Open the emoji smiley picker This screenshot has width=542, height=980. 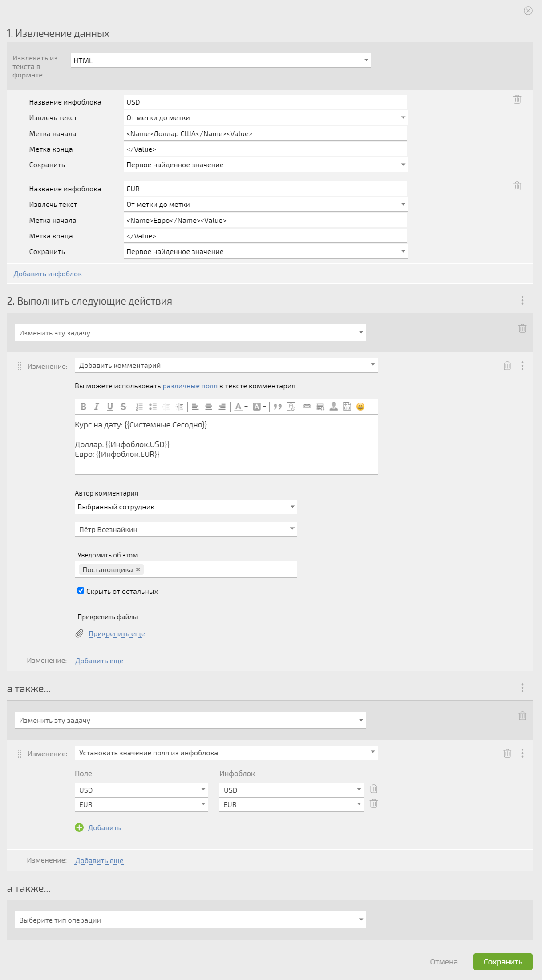pos(360,407)
